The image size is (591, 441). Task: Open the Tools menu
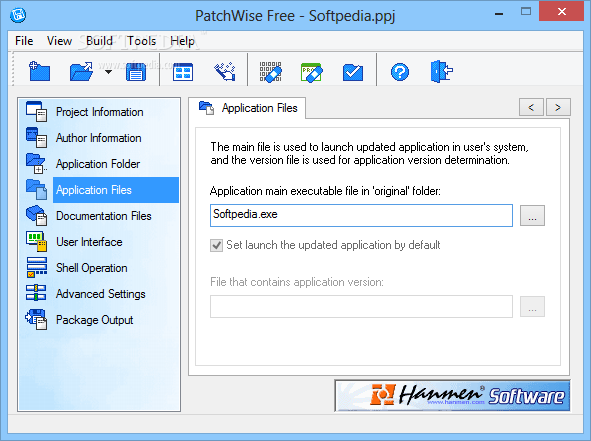coord(141,41)
